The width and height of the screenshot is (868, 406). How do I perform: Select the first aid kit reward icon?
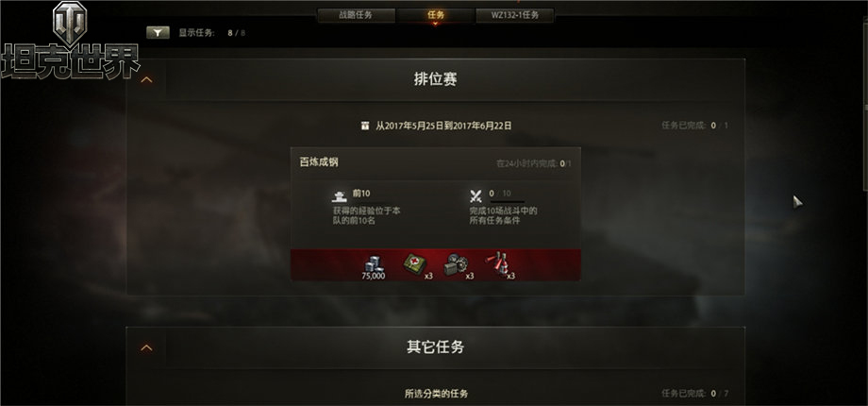pyautogui.click(x=413, y=262)
